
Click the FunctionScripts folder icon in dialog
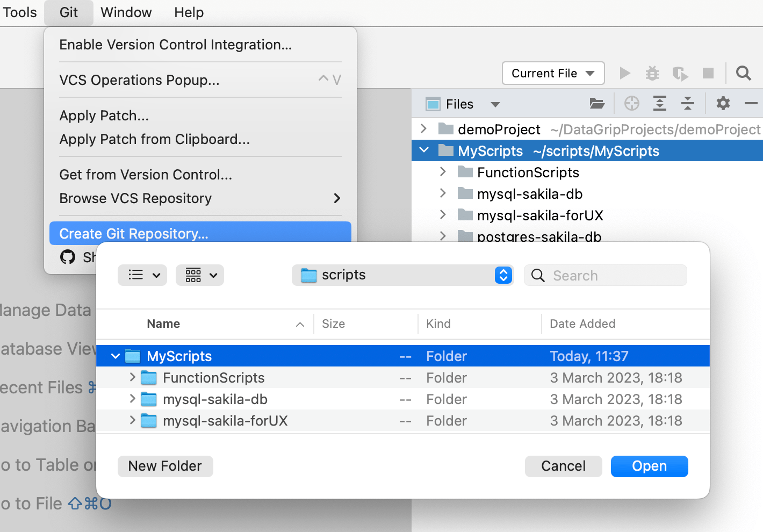click(x=149, y=378)
